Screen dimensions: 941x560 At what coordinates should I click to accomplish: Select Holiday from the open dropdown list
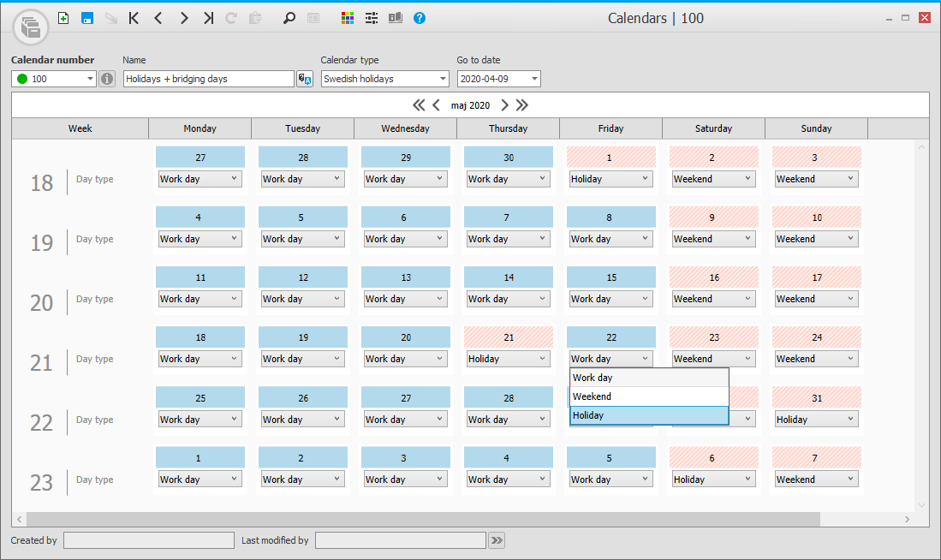point(649,415)
